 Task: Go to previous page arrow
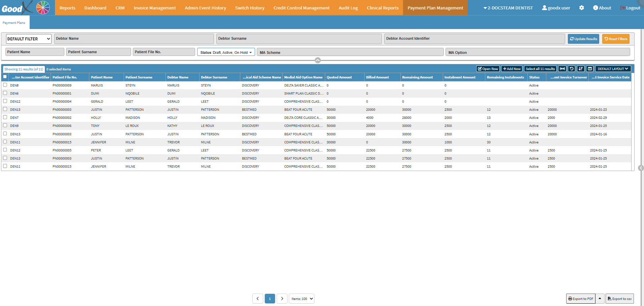pos(258,299)
